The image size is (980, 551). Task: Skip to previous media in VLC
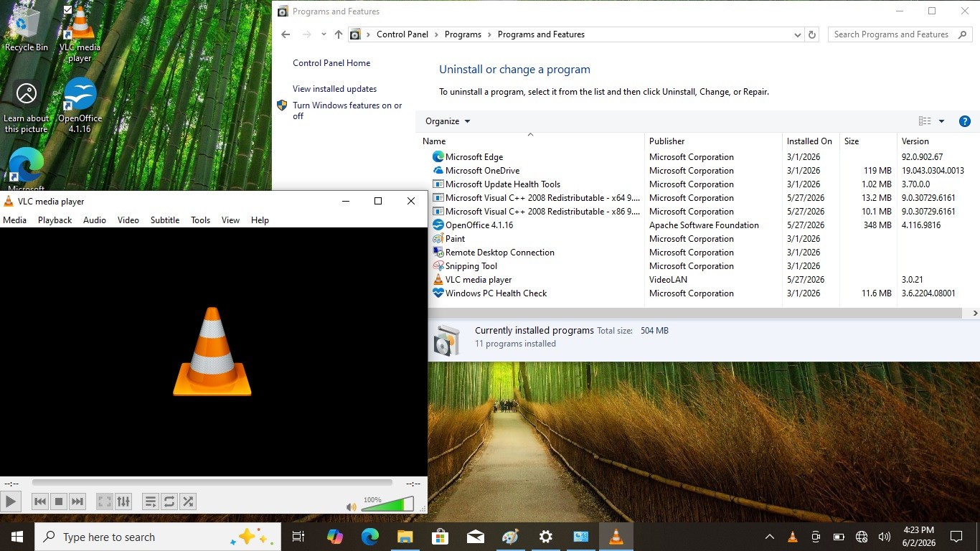40,501
